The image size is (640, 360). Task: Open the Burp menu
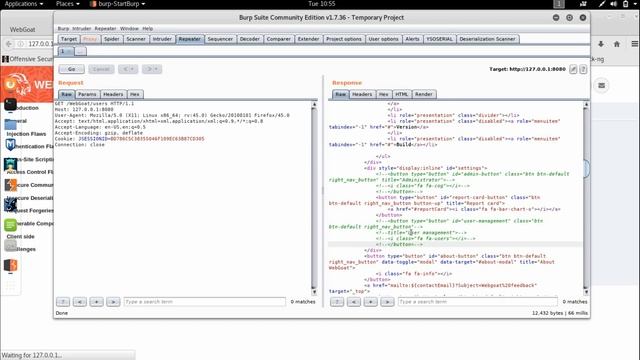(63, 29)
